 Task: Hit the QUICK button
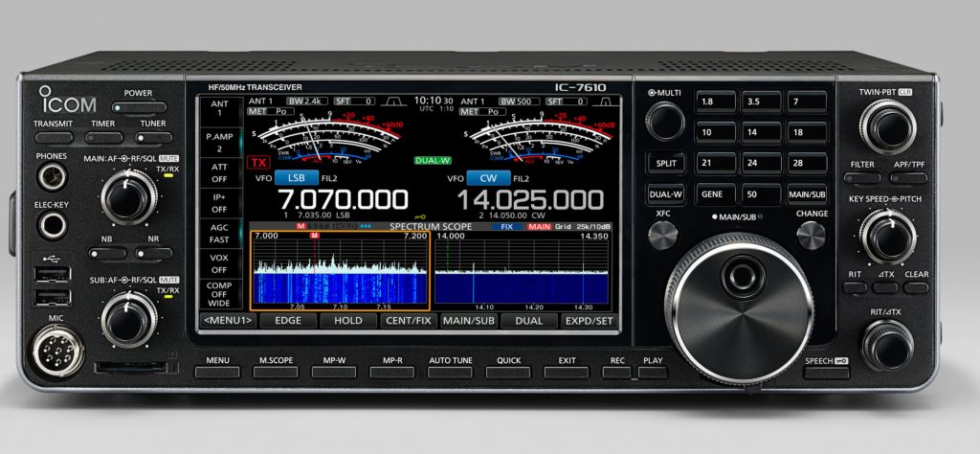coord(508,372)
